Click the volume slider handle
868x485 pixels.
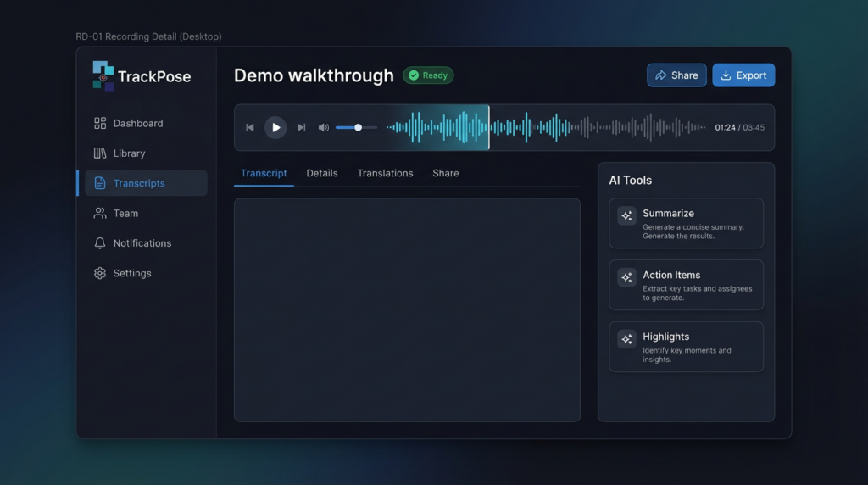(358, 128)
